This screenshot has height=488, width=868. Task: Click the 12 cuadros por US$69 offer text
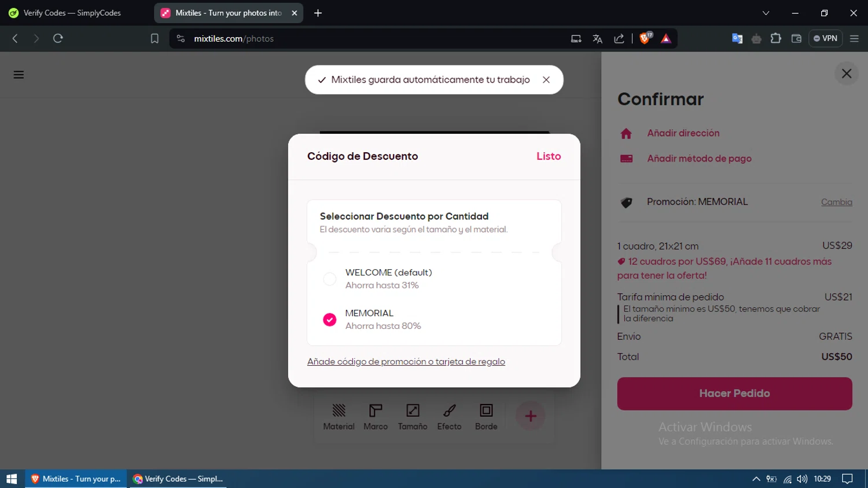click(x=724, y=269)
